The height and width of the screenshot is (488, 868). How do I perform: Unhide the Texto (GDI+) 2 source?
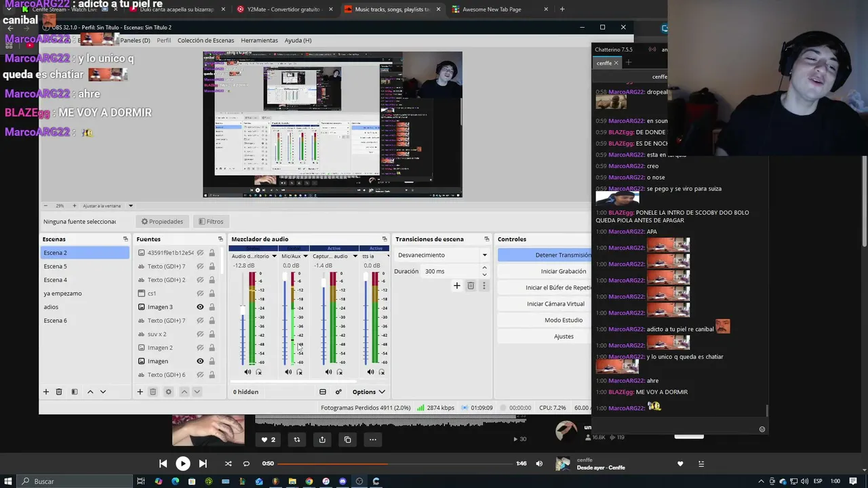tap(200, 280)
